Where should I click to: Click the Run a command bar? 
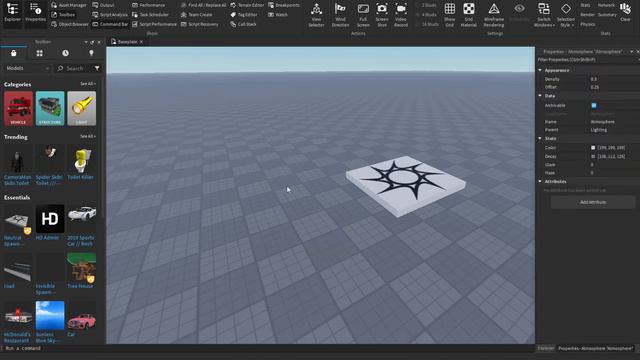(x=265, y=348)
